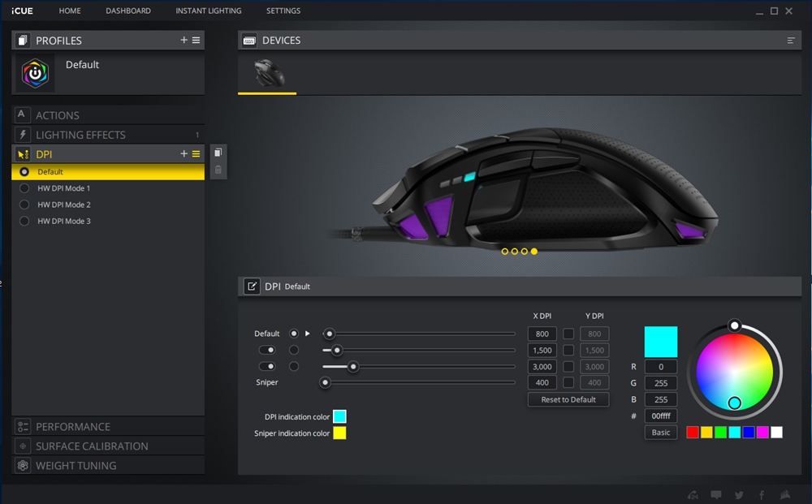
Task: Click Reset to Default button
Action: point(568,399)
